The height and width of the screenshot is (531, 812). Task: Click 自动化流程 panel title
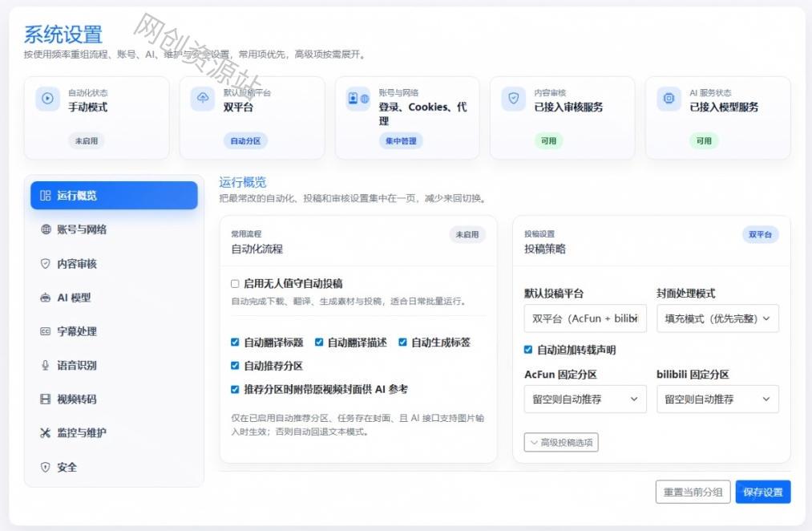[x=257, y=249]
